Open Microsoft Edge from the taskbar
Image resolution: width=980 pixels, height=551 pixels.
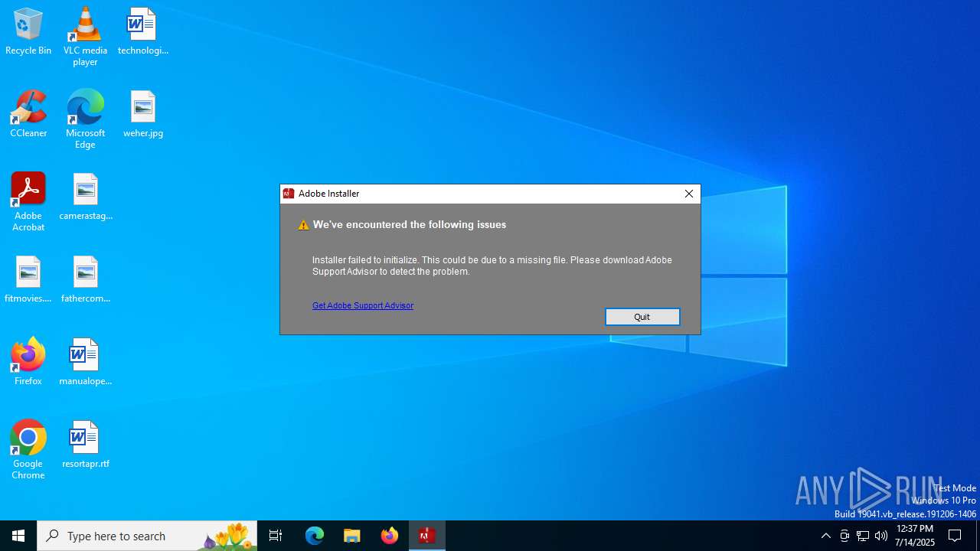click(315, 536)
